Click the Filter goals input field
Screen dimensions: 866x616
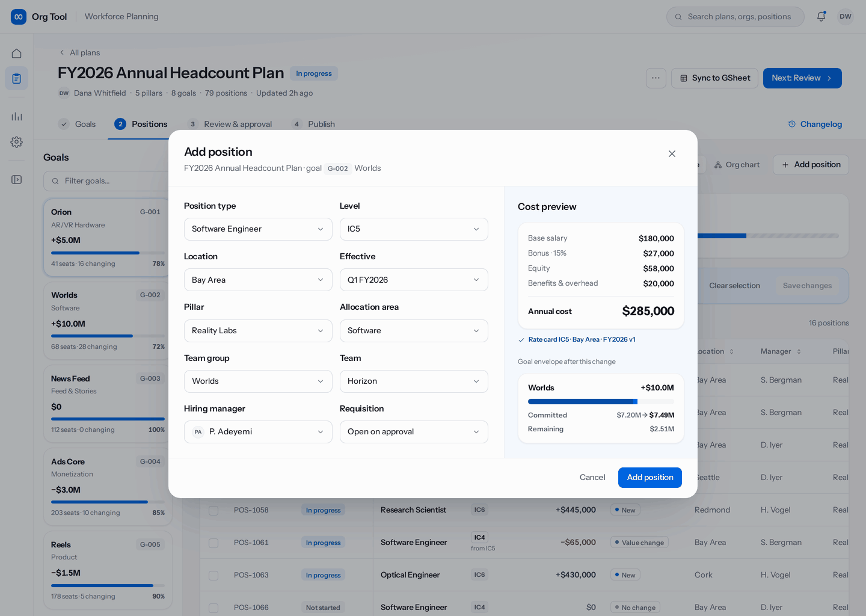coord(107,181)
